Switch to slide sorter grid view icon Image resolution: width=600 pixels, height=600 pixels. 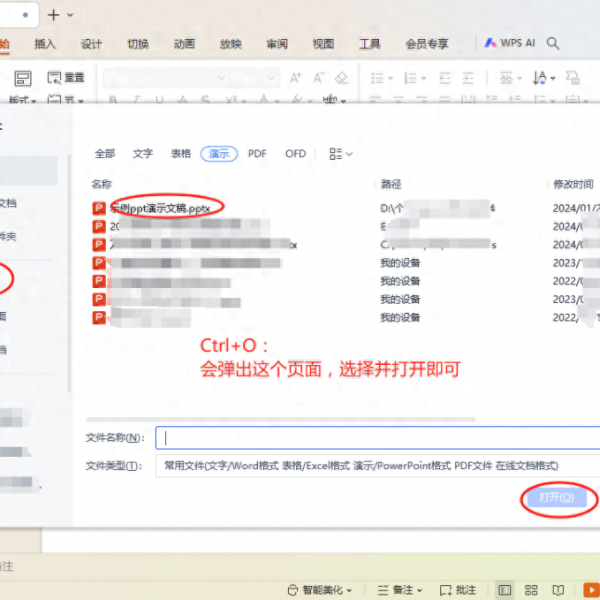(532, 590)
